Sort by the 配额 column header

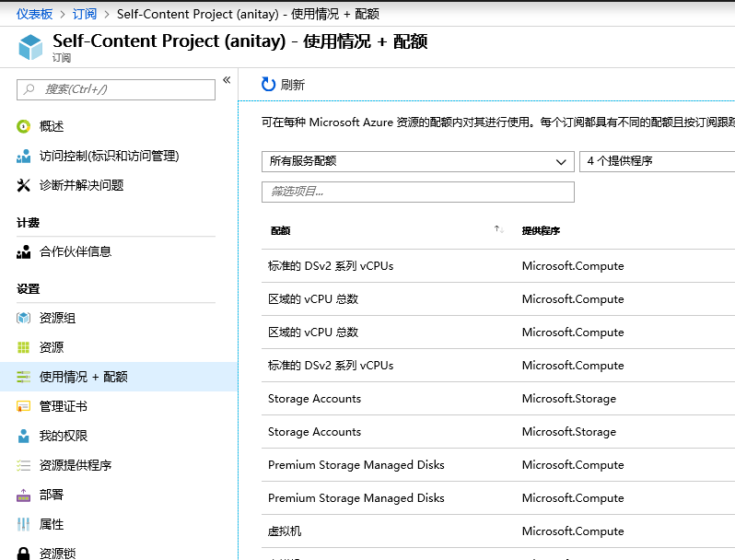click(281, 230)
